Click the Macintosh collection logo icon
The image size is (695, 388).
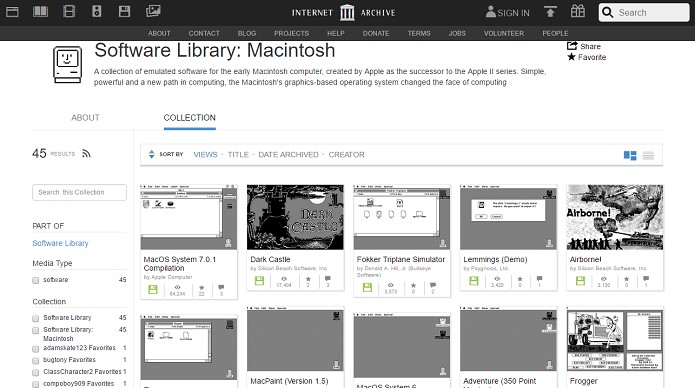coord(67,65)
